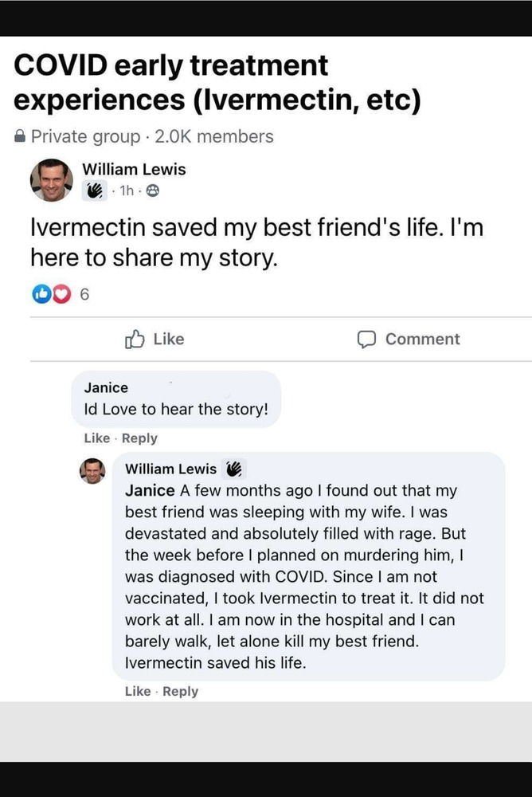The width and height of the screenshot is (532, 797).
Task: Open the COVID early treatment experiences group title
Action: 217,82
